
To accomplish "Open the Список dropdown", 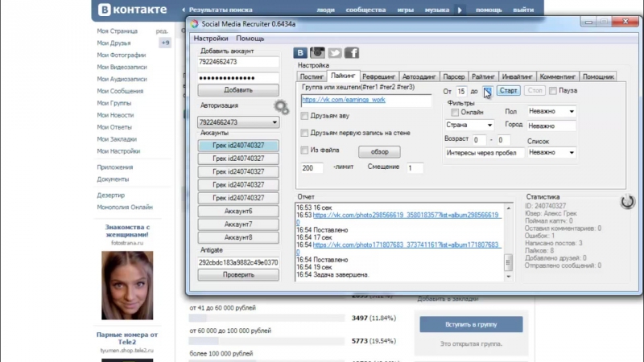I will (x=551, y=152).
